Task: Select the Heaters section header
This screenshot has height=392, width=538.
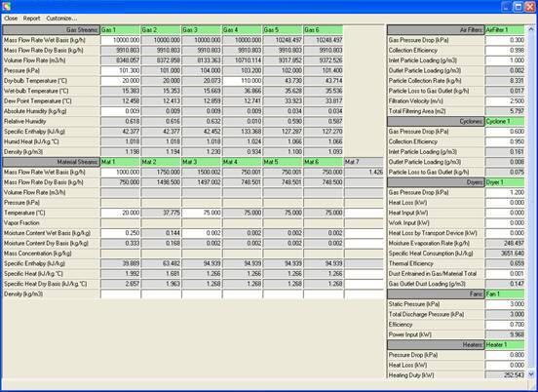Action: 436,345
